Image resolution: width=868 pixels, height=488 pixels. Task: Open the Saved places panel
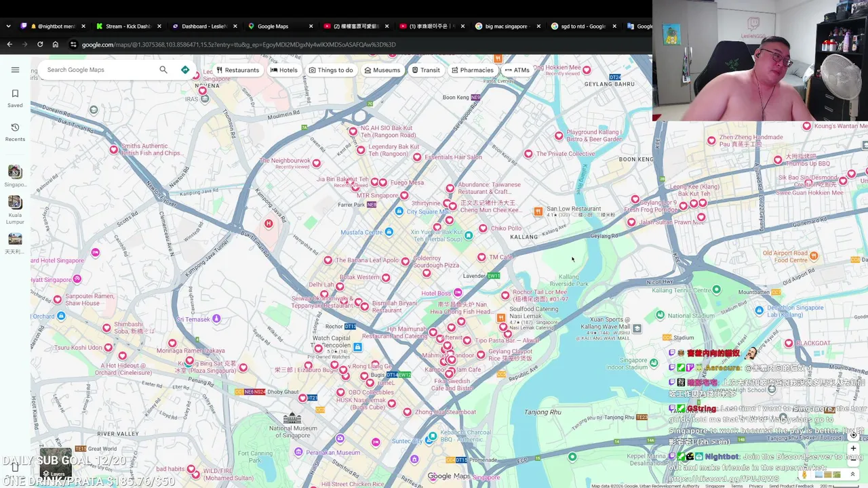click(15, 98)
